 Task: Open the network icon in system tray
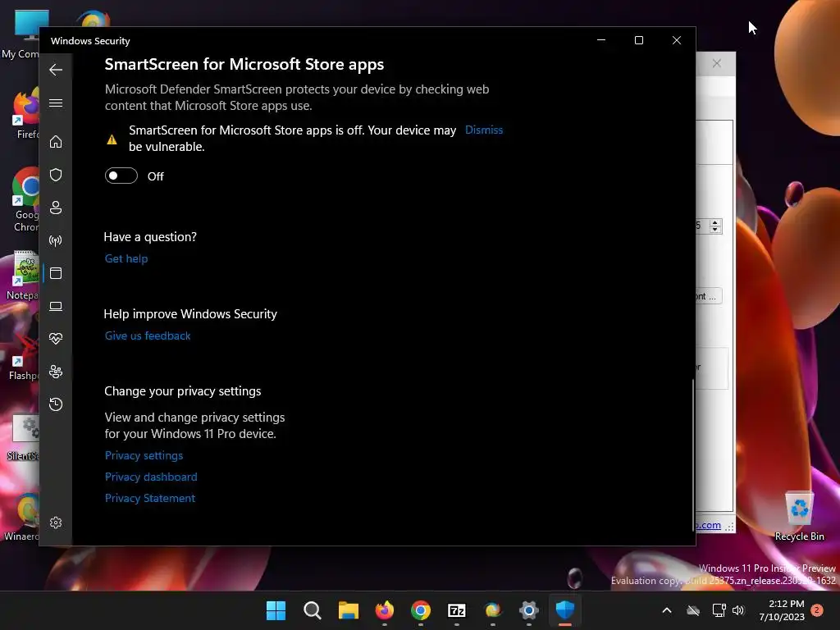tap(719, 610)
